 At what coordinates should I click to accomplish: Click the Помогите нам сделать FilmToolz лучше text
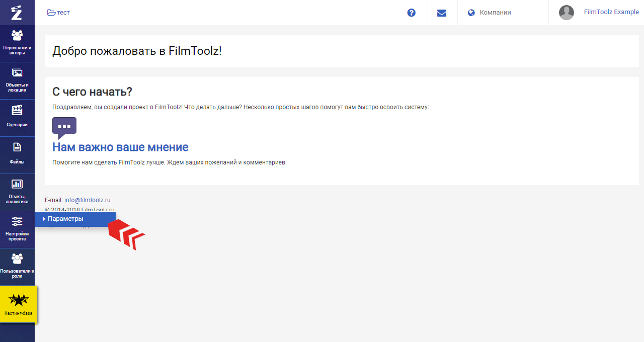[169, 162]
